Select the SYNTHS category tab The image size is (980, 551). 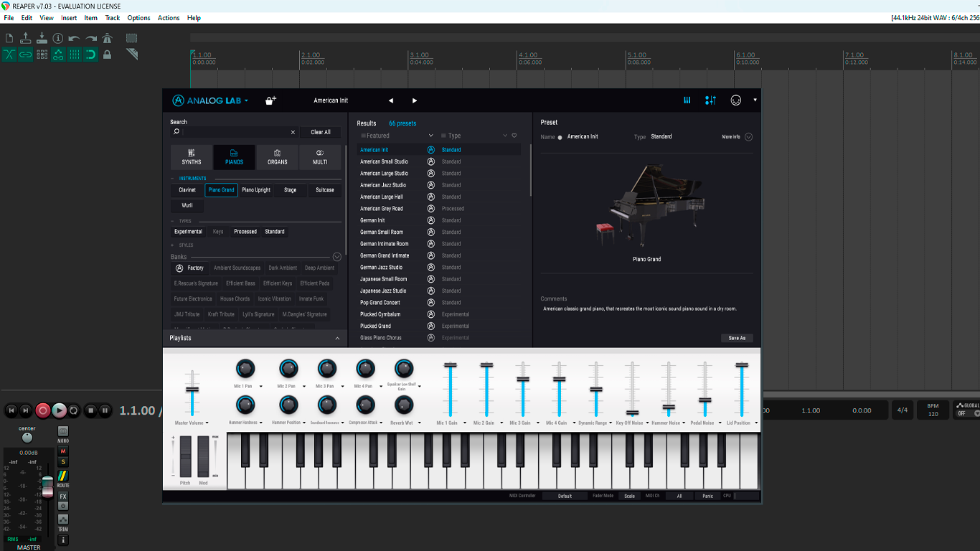(x=192, y=157)
